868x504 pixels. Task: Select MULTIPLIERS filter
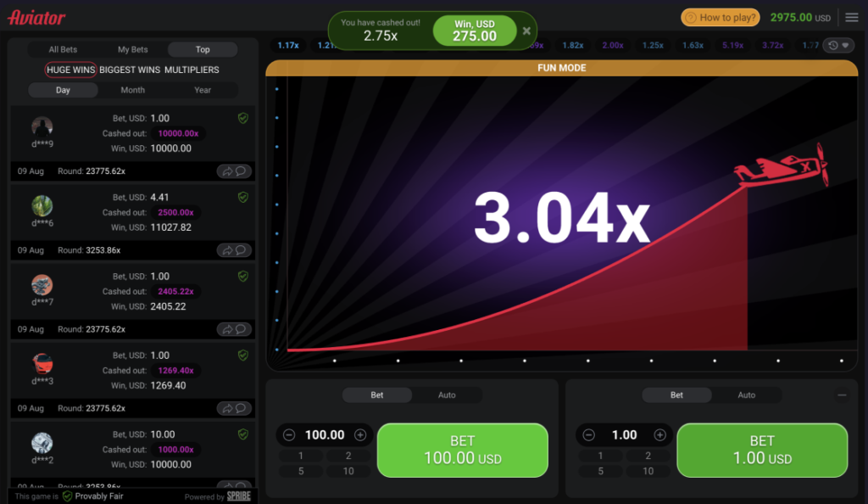[192, 70]
